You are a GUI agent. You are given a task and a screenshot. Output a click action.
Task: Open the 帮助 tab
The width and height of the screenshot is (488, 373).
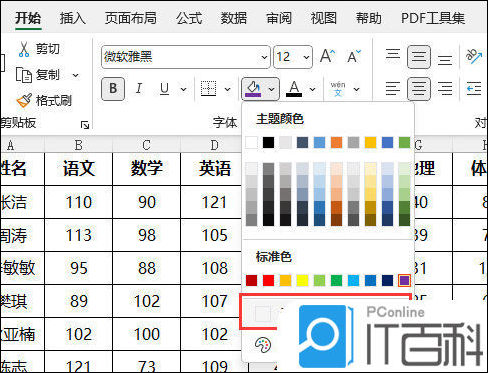point(368,18)
